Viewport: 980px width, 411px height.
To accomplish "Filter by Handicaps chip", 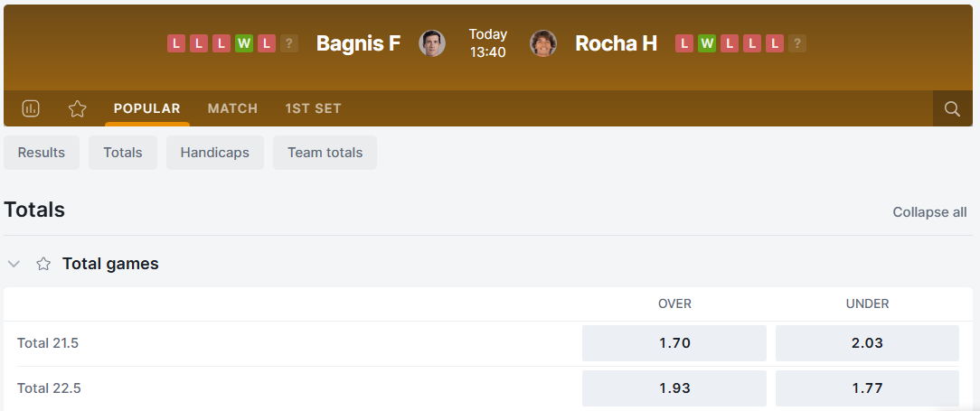I will tap(214, 153).
